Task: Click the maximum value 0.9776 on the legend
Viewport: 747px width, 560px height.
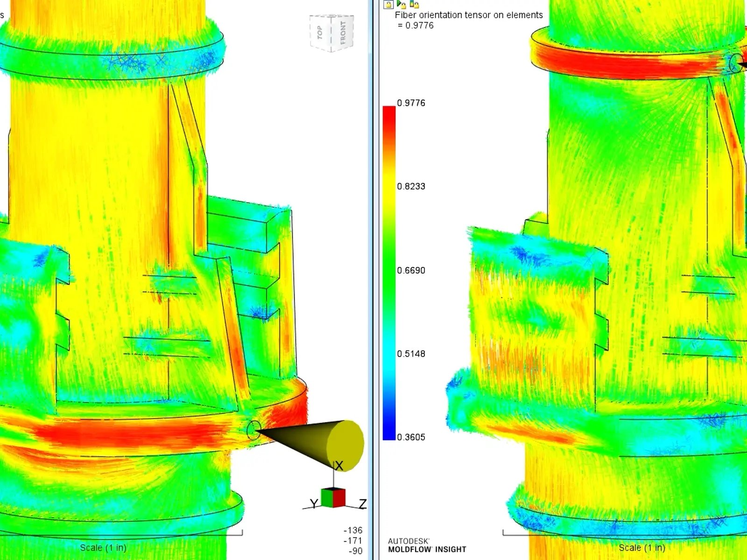Action: point(411,103)
